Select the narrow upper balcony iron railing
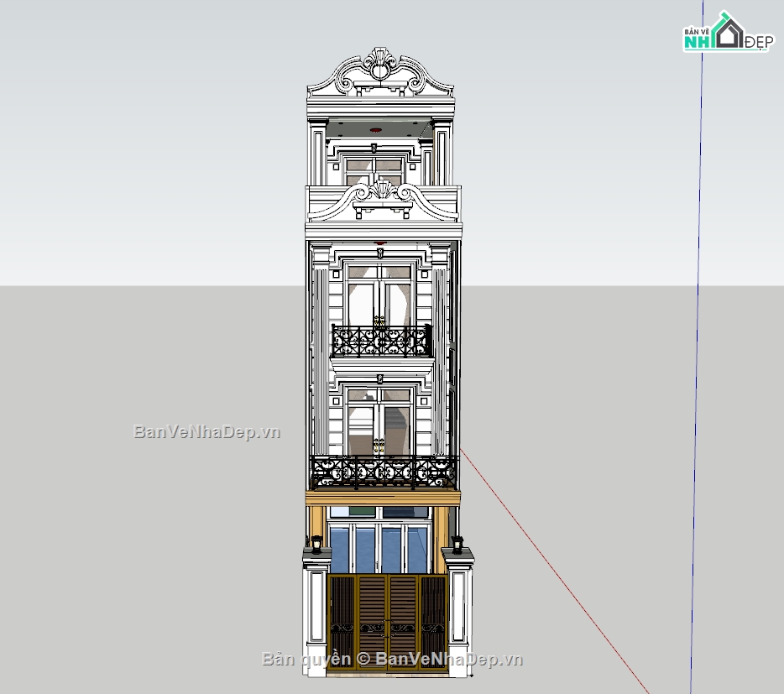 coord(381,342)
